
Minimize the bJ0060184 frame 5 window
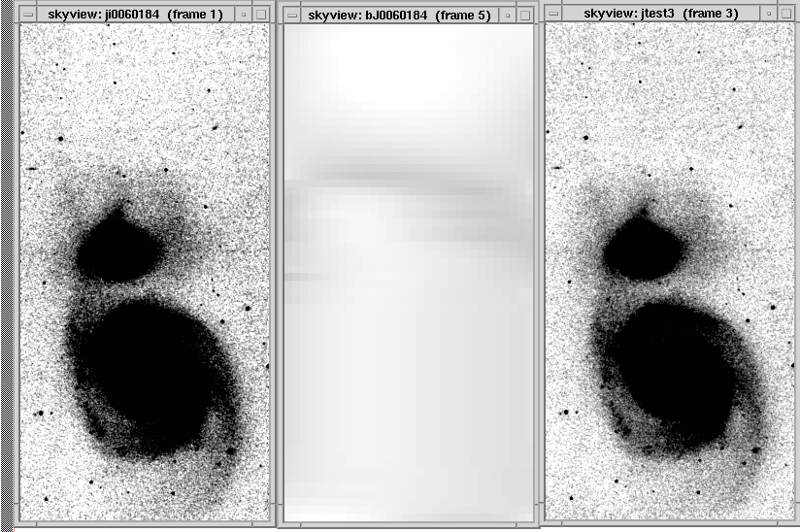point(508,16)
